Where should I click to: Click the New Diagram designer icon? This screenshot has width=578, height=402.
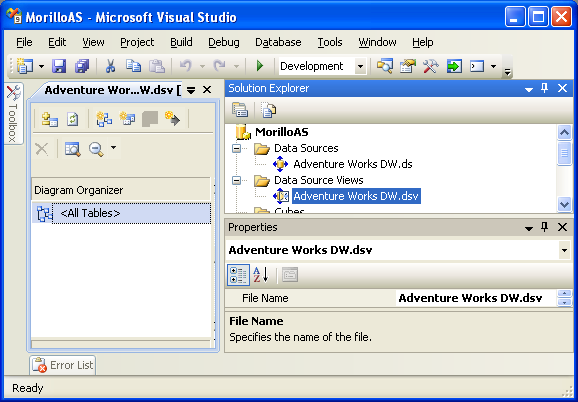[x=104, y=119]
